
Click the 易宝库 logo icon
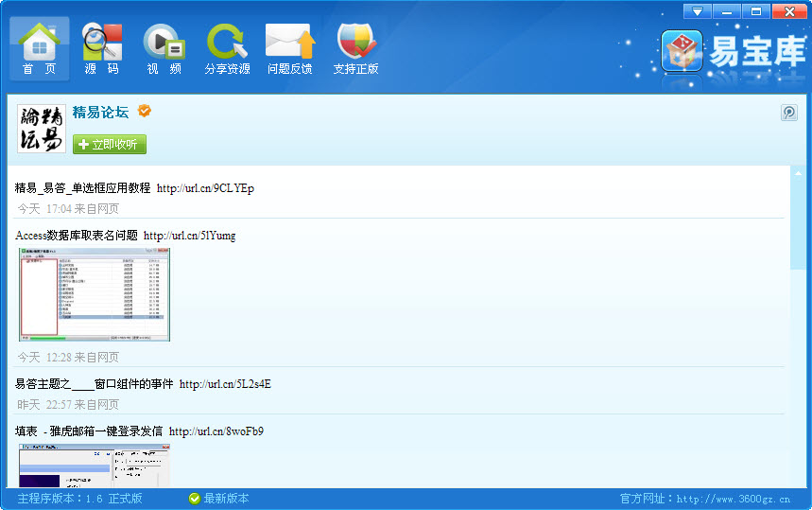682,50
